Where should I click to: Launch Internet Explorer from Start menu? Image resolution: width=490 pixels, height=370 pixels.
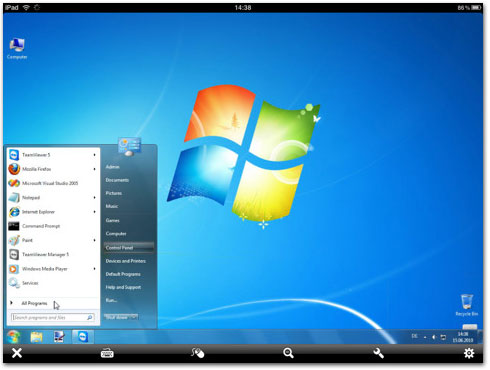point(53,212)
